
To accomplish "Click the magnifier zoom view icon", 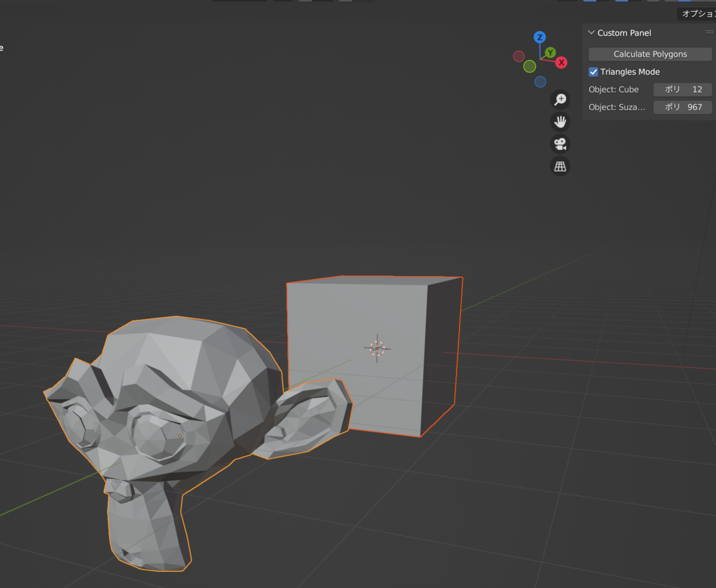I will (560, 100).
